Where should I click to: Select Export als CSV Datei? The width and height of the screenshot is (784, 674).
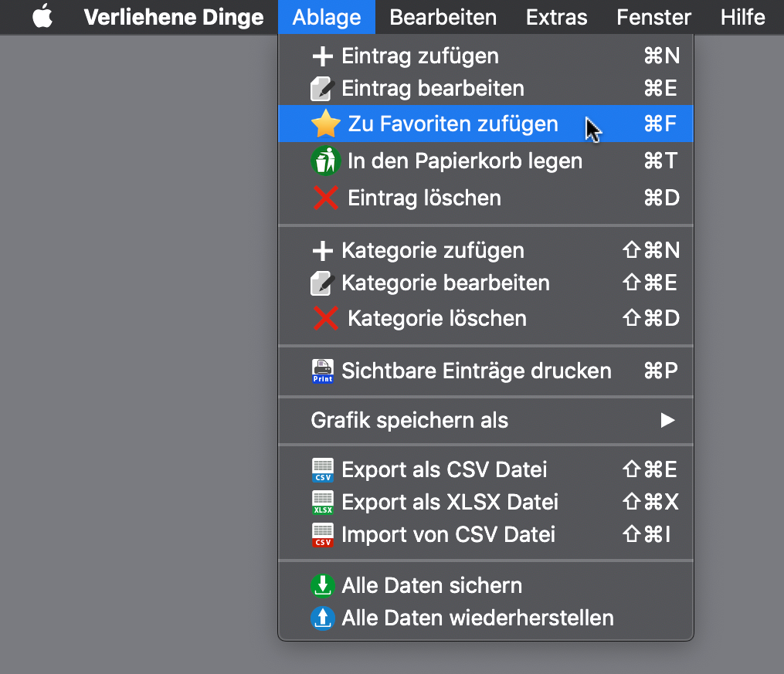coord(444,469)
